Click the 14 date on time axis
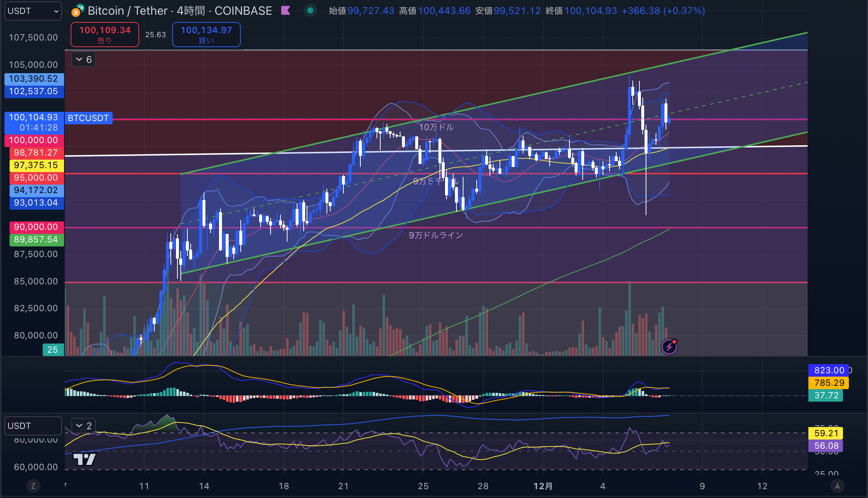 coord(204,486)
